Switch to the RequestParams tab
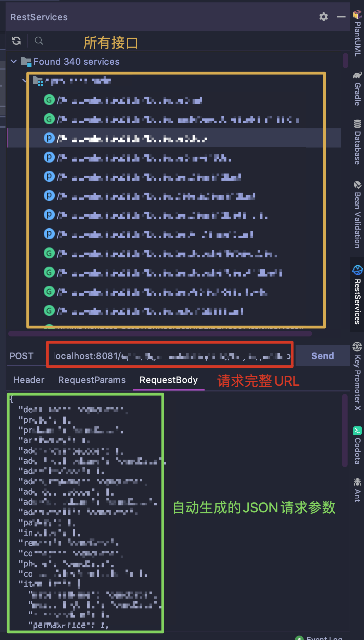This screenshot has height=640, width=364. (92, 380)
